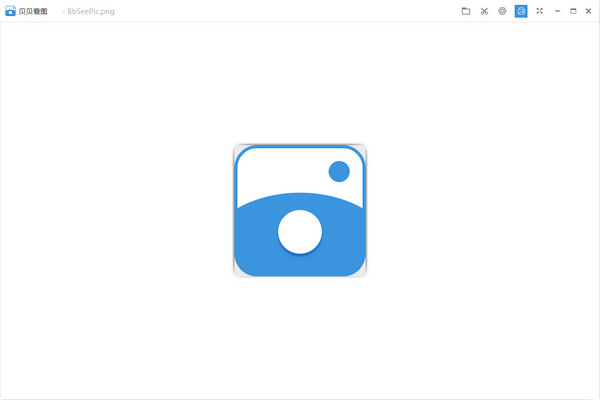
Task: Open a file with the folder icon
Action: (466, 11)
